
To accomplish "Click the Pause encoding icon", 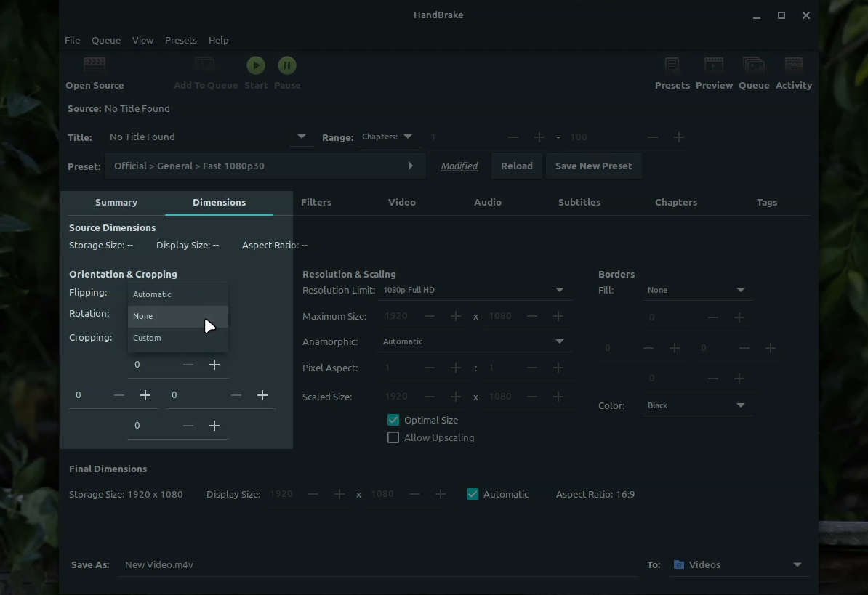I will pyautogui.click(x=287, y=65).
